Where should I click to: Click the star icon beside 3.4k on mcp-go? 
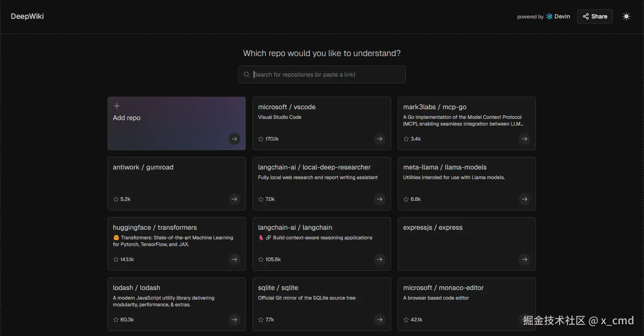click(x=406, y=139)
